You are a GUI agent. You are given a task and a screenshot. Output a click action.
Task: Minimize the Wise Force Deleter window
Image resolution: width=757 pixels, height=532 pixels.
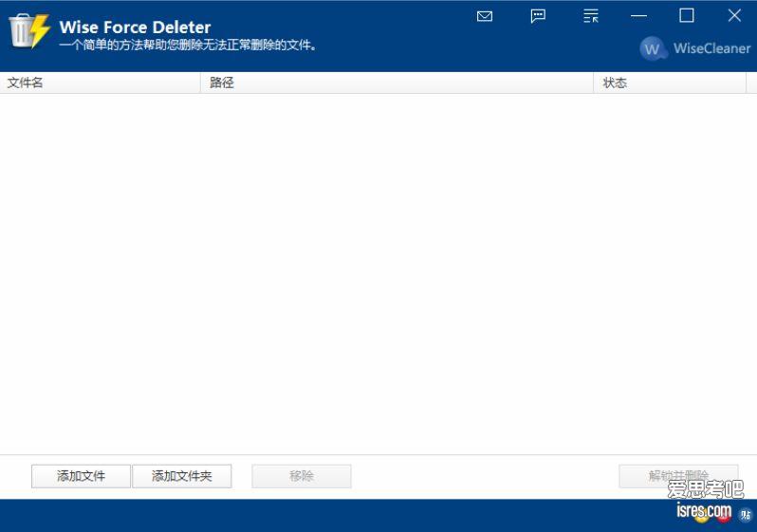(638, 16)
